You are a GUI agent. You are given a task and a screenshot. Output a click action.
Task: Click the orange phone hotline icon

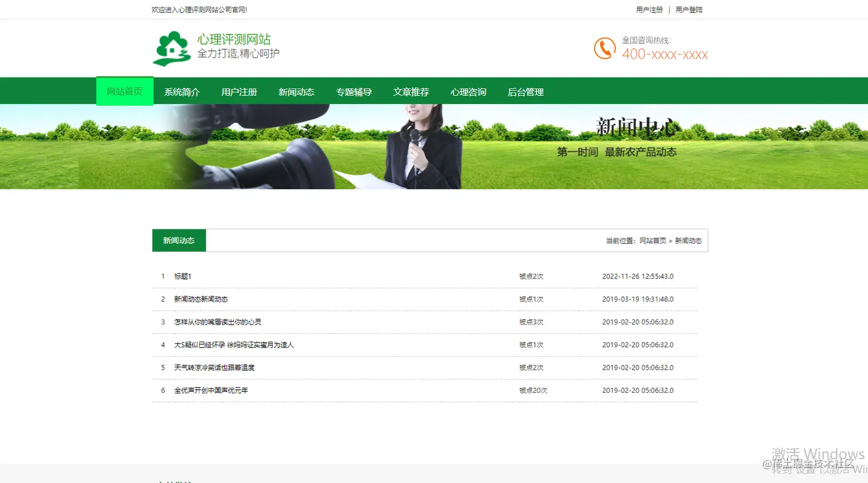(604, 48)
